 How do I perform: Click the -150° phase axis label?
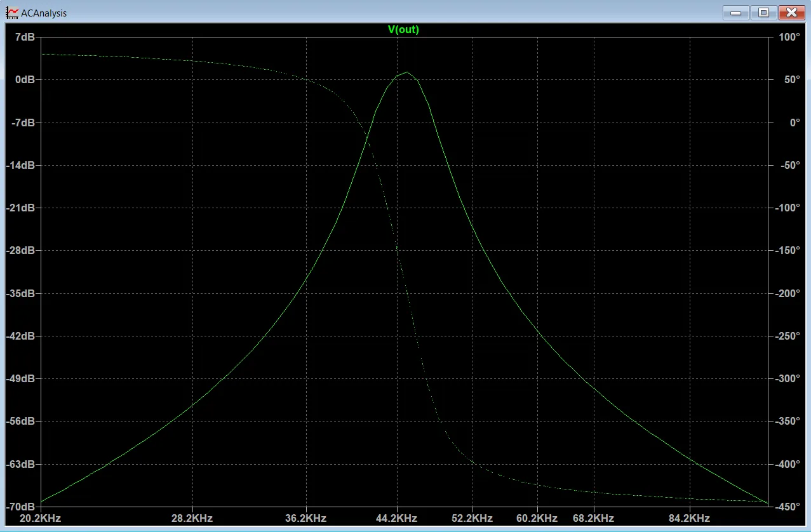click(787, 250)
